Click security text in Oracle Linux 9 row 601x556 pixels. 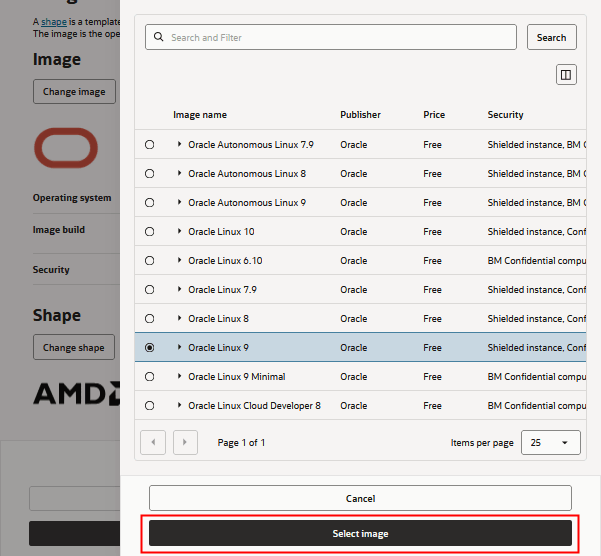[x=537, y=348]
